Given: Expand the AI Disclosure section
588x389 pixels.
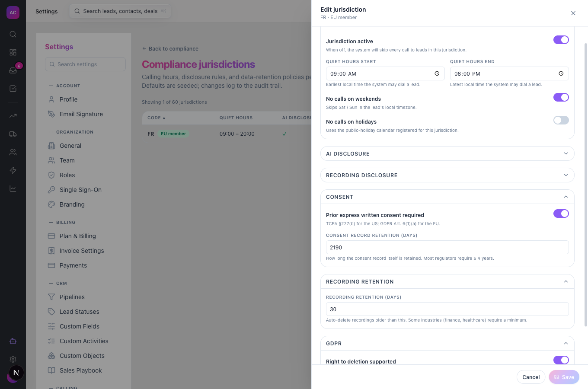Looking at the screenshot, I should coord(447,153).
